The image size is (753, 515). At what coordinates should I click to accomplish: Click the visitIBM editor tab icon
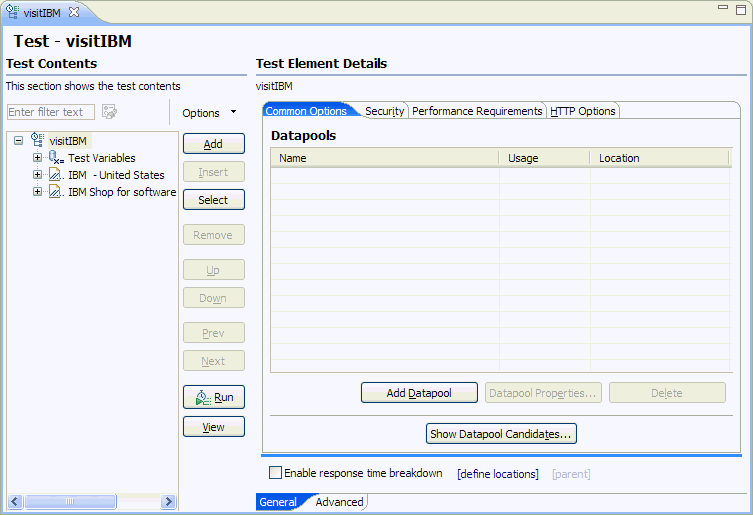point(12,12)
